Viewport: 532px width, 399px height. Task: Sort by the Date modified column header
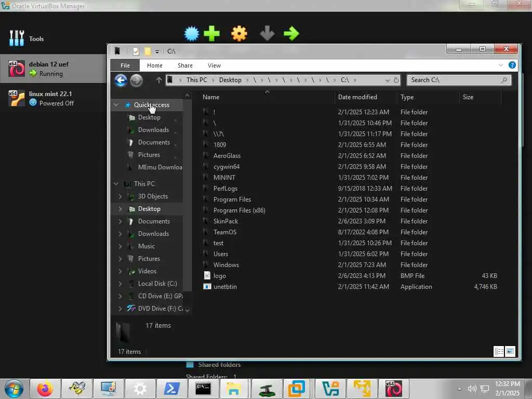[x=357, y=97]
